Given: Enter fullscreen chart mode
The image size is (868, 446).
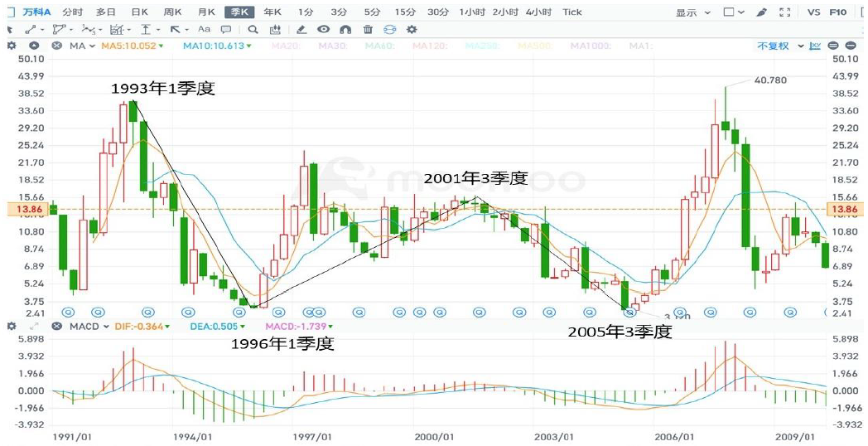Looking at the screenshot, I should pyautogui.click(x=786, y=12).
